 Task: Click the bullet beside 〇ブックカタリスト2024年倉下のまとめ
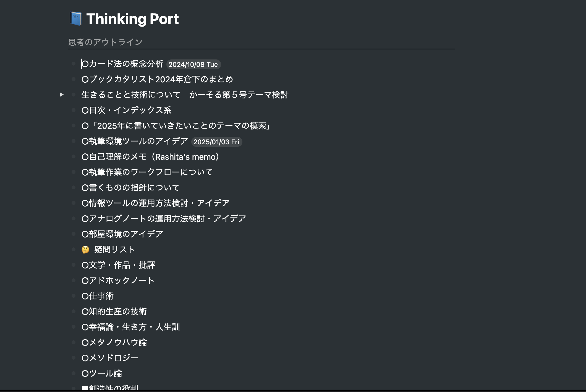73,79
